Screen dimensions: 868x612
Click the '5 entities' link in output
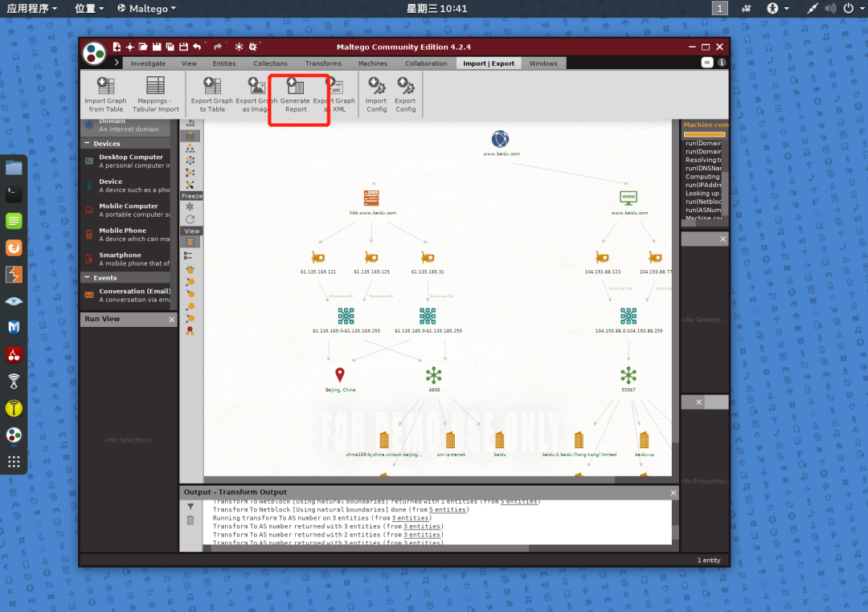[448, 510]
